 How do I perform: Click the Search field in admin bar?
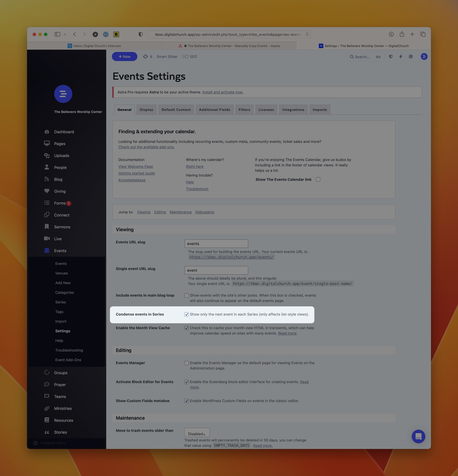click(366, 57)
